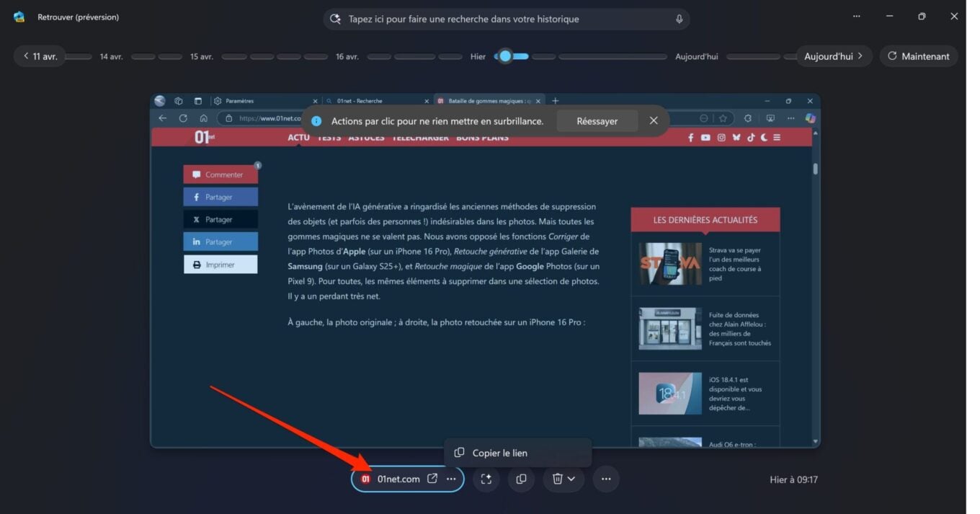This screenshot has height=514, width=980.
Task: Jump to 15 avr. on the timeline
Action: 202,56
